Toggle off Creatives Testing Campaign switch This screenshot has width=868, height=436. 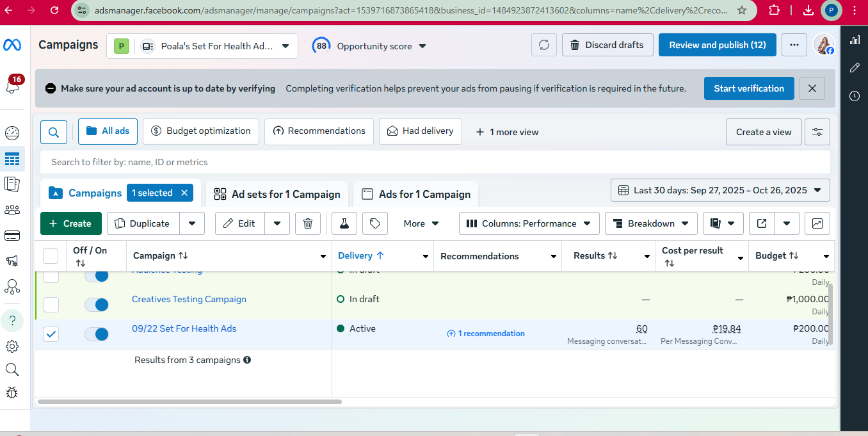pyautogui.click(x=97, y=305)
